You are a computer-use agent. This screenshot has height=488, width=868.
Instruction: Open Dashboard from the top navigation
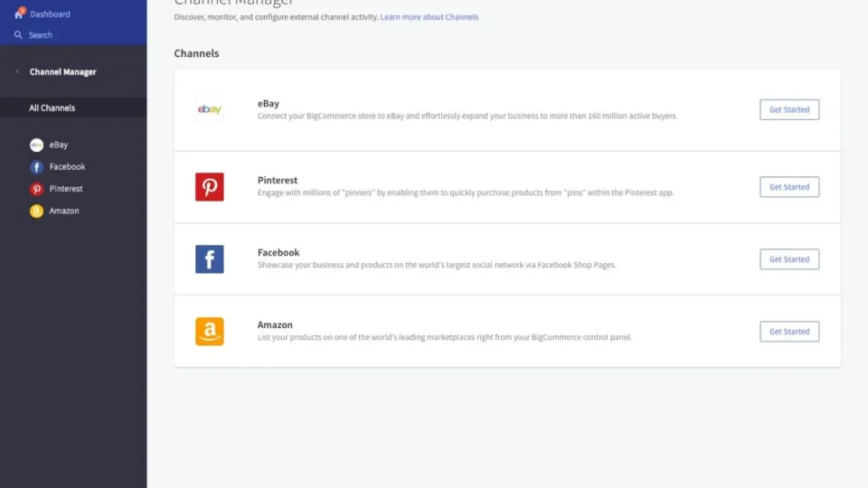(x=50, y=14)
